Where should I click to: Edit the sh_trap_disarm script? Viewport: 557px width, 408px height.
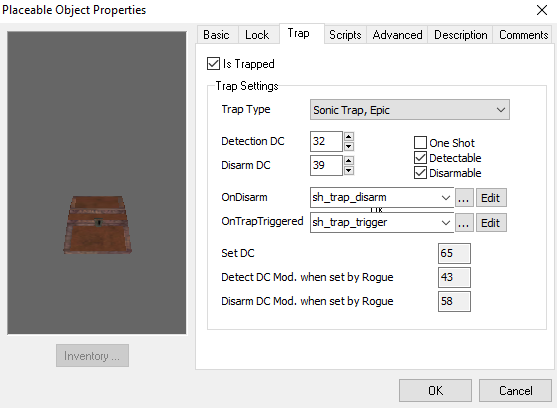491,198
